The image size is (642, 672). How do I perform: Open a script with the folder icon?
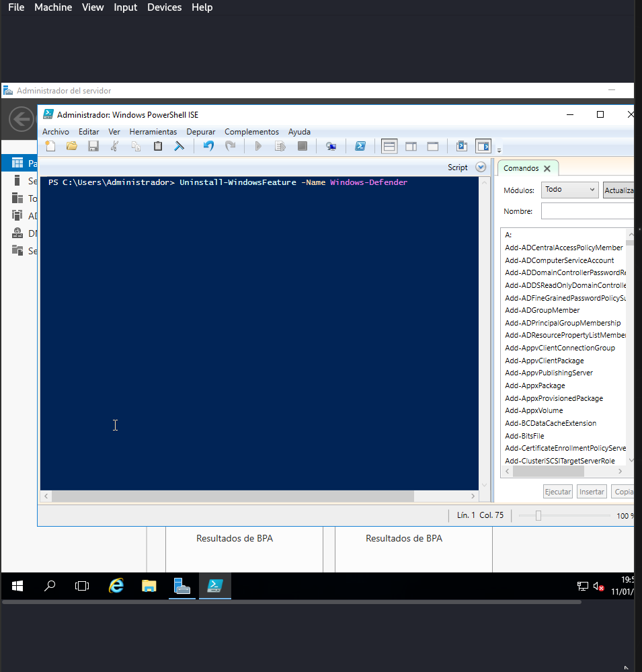72,147
